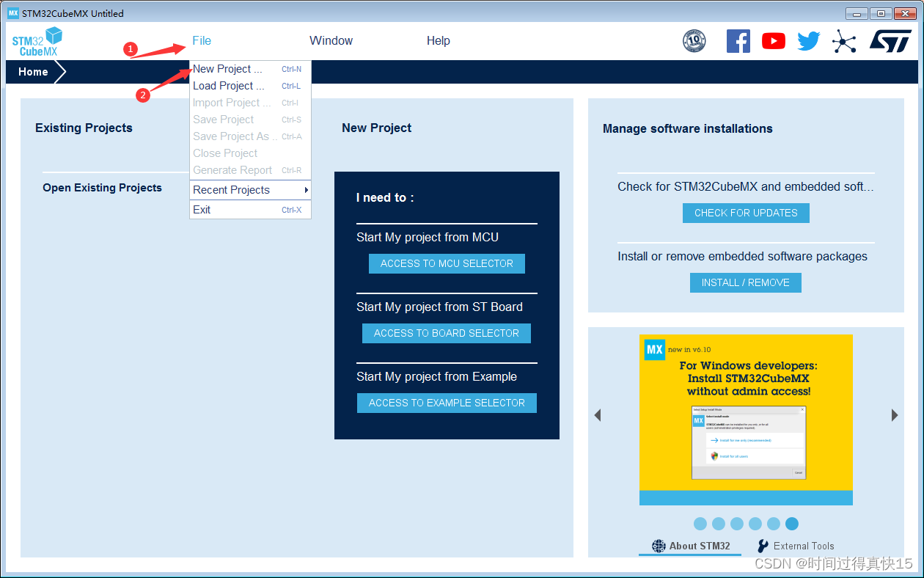
Task: Select the sixth carousel dot
Action: [792, 524]
